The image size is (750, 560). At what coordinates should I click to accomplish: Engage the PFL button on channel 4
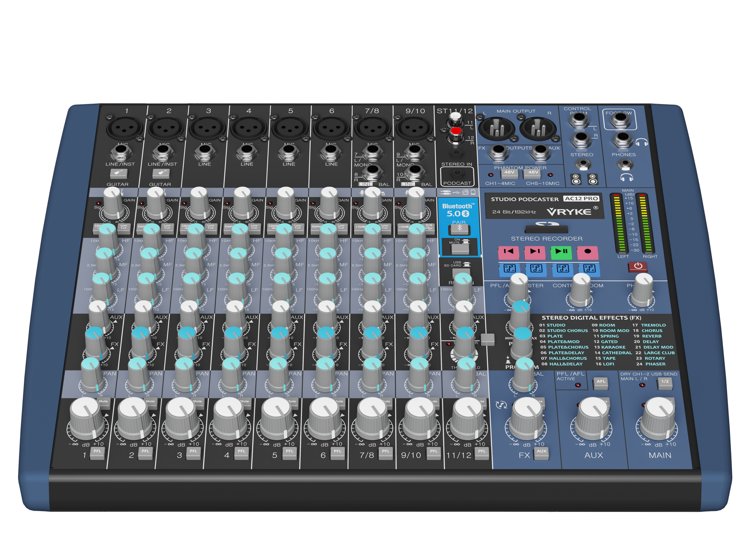point(241,453)
